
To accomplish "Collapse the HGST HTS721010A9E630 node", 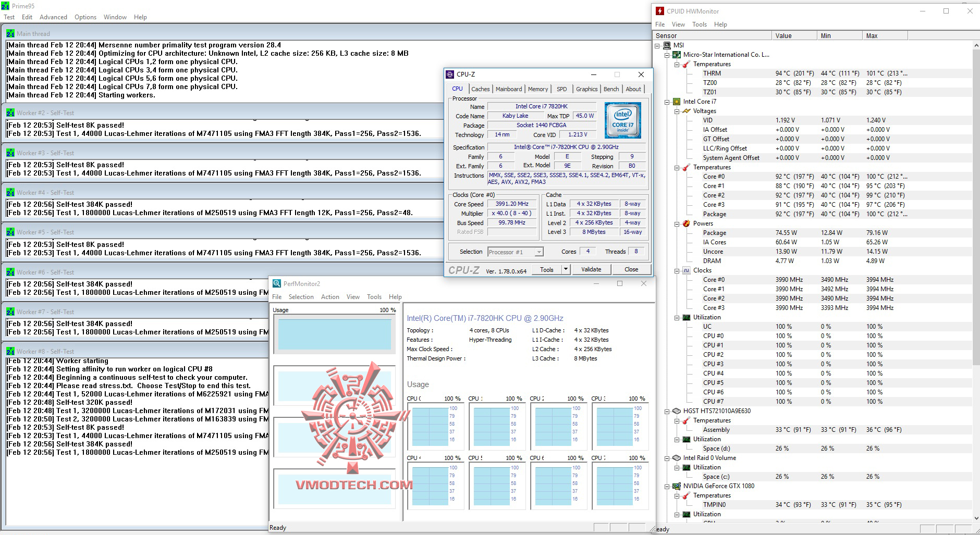I will point(667,411).
